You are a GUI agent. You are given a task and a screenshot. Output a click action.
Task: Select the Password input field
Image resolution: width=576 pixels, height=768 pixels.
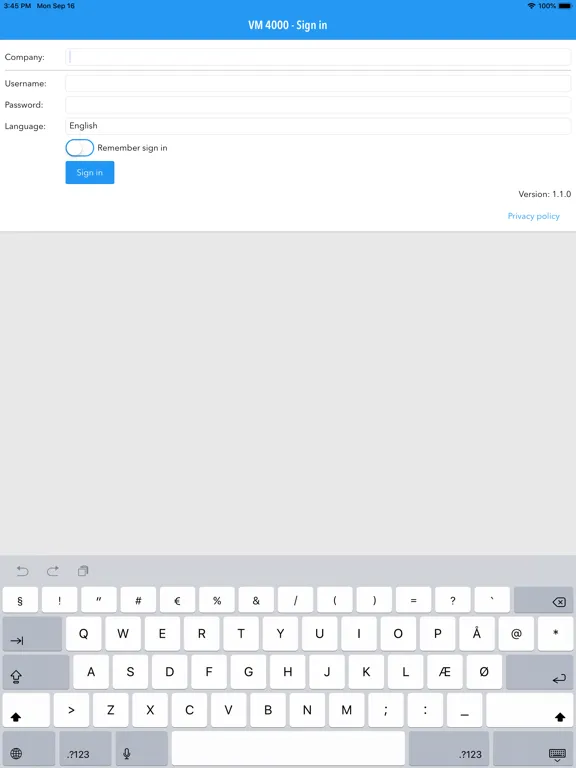pyautogui.click(x=318, y=105)
